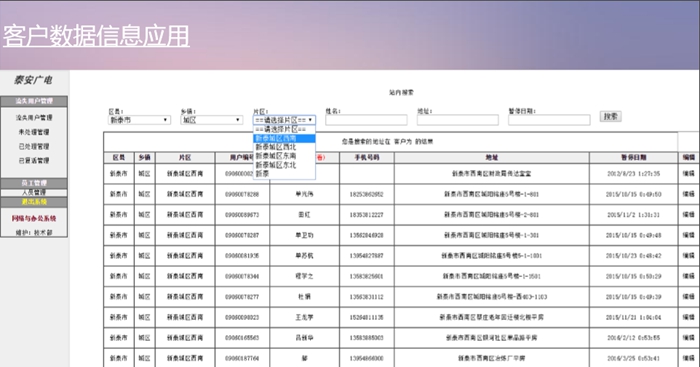
Task: Select 新泰城区西南 in the 片区 list
Action: [284, 138]
